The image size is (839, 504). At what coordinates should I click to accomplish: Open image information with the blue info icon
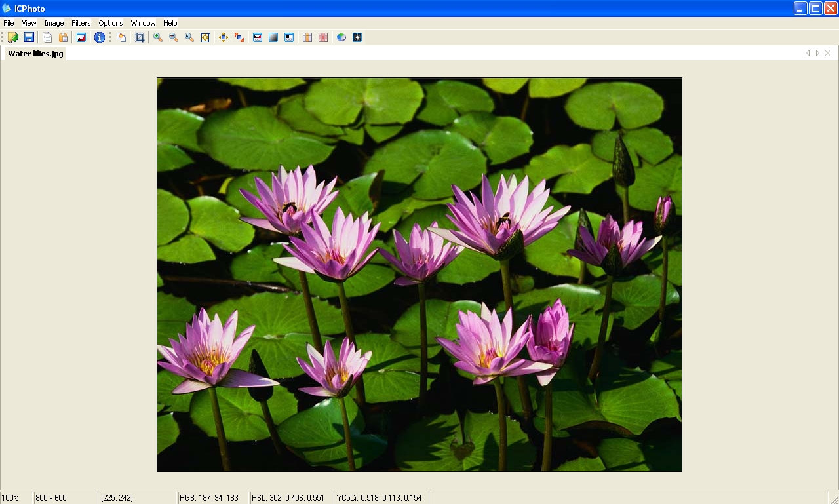[100, 37]
